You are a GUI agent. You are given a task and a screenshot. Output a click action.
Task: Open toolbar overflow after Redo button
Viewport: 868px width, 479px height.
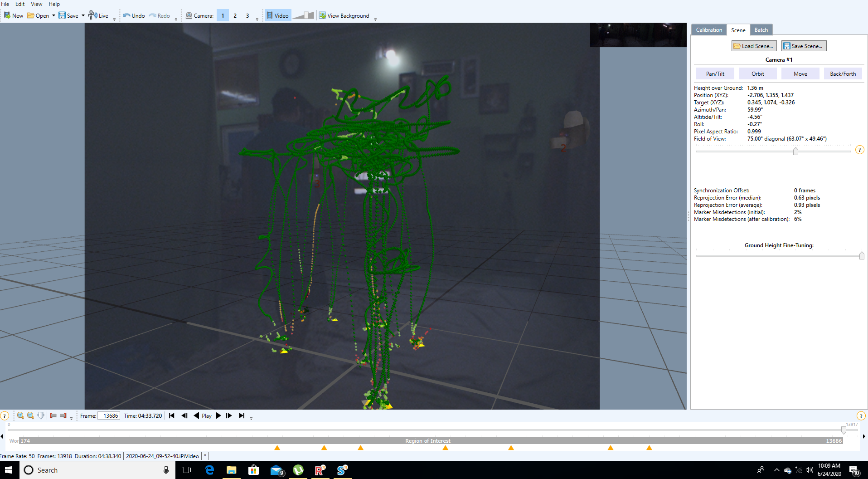(176, 19)
